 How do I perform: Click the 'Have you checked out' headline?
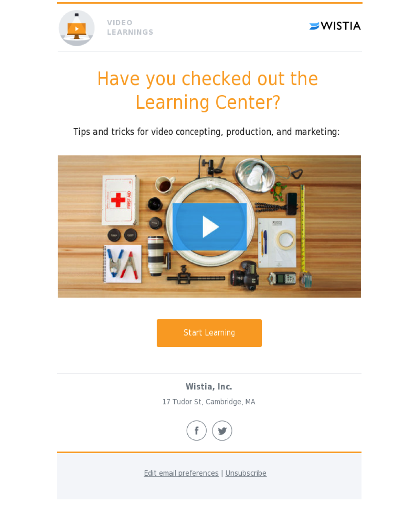coord(208,90)
